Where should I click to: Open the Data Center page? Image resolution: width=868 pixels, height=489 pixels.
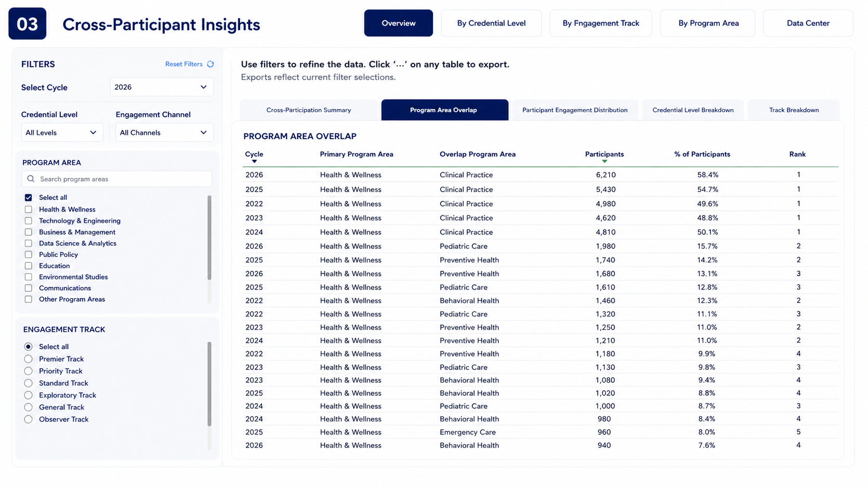coord(808,23)
